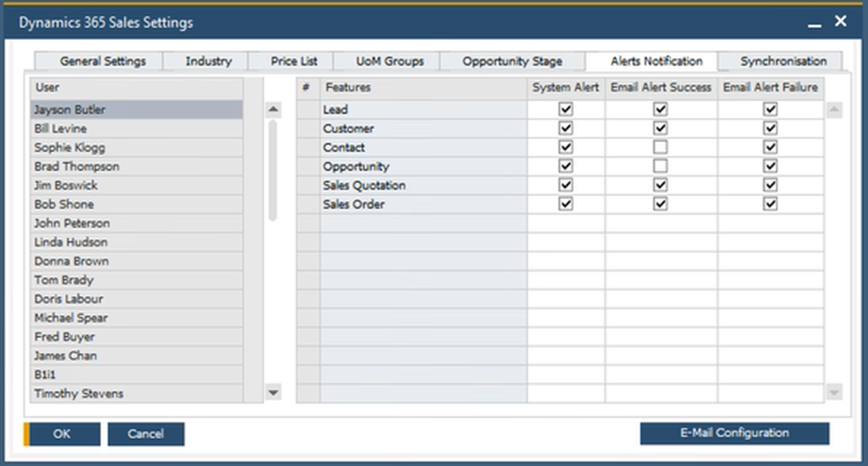The height and width of the screenshot is (466, 868).
Task: Uncheck System Alert for Lead
Action: click(x=566, y=109)
